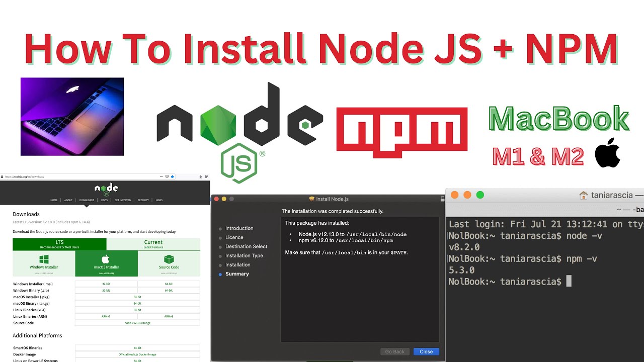Click 64-bit link for Windows Binary (.zip)

(169, 291)
